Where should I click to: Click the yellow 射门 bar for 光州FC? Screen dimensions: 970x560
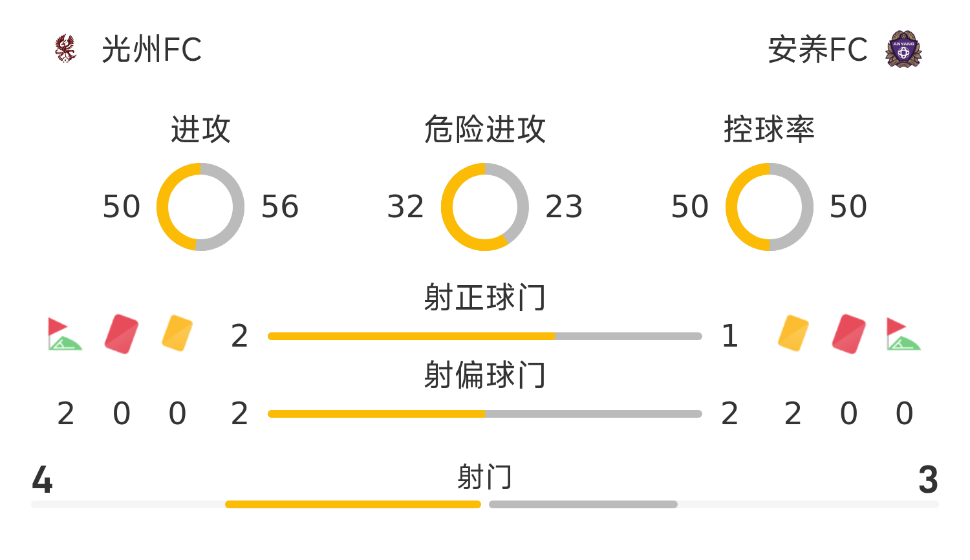tap(353, 504)
